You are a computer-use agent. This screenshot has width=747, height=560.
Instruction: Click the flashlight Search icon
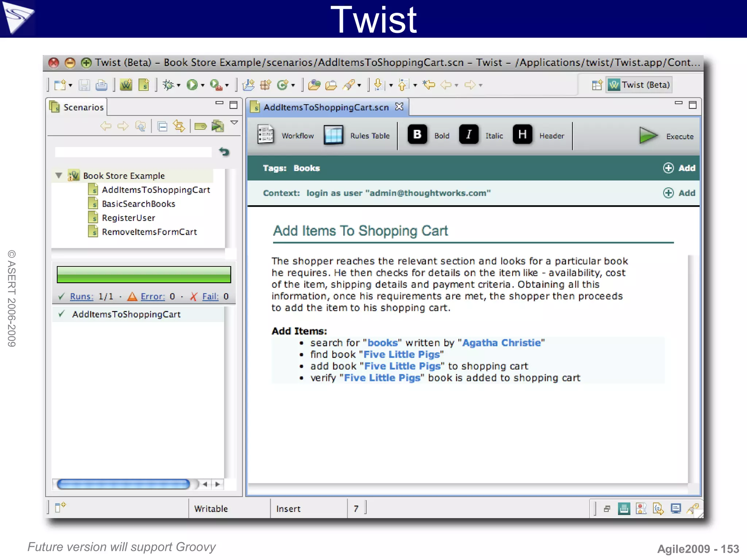click(x=349, y=85)
